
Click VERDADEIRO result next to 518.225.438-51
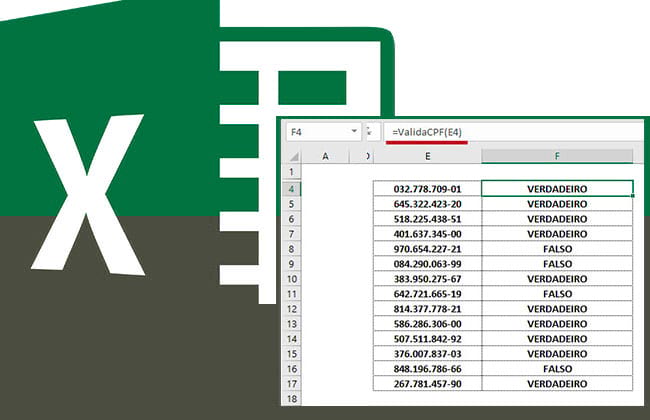pyautogui.click(x=557, y=219)
